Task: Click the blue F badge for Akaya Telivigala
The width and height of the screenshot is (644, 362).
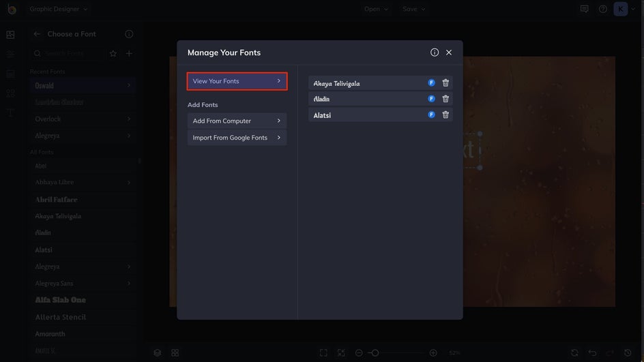Action: [x=431, y=83]
